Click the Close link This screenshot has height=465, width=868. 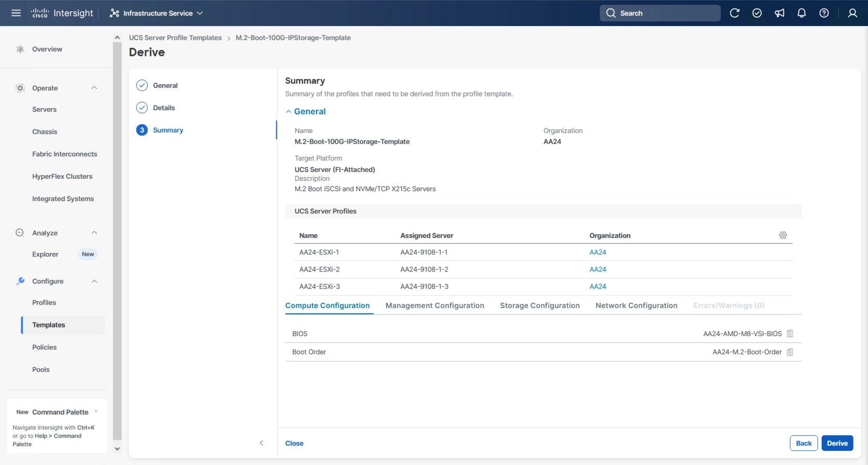tap(294, 444)
